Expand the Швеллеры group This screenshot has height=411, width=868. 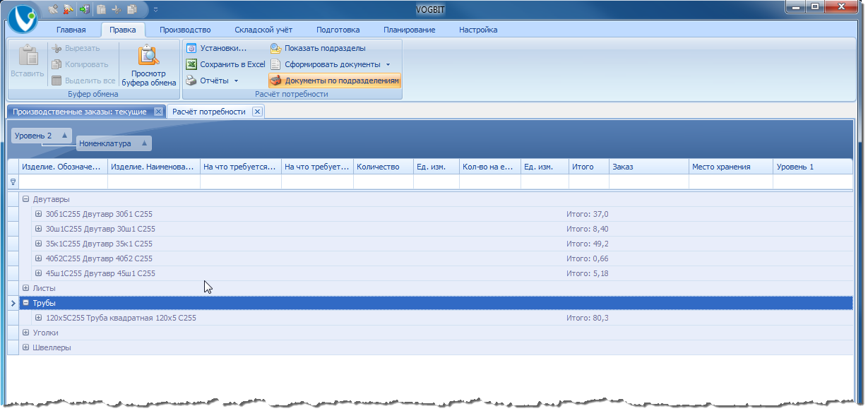pos(25,347)
